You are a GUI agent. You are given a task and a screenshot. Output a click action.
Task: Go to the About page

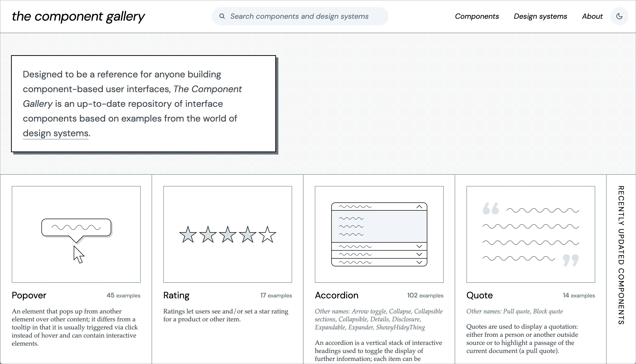(592, 16)
